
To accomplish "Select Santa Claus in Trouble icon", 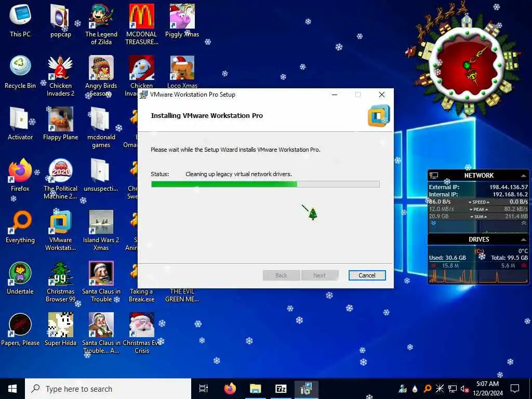I will 101,282.
